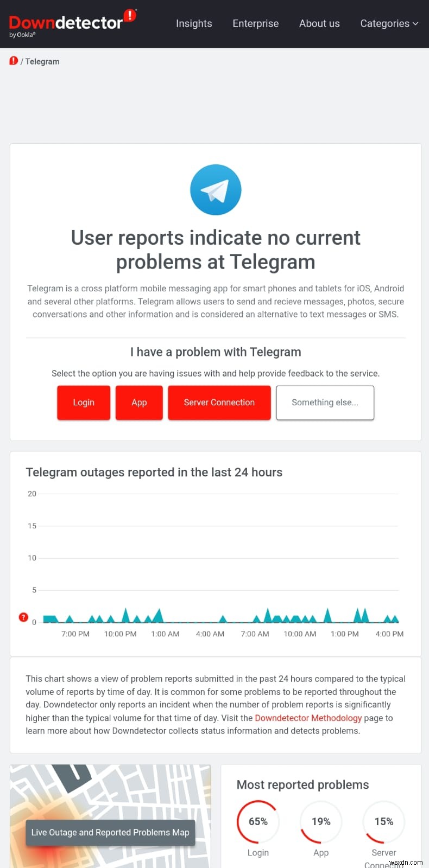The height and width of the screenshot is (868, 429).
Task: Expand the Categories dropdown
Action: [389, 23]
